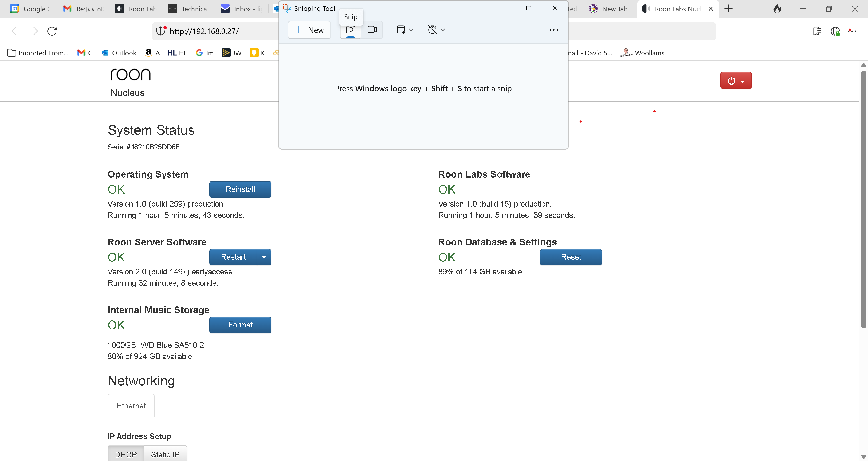Switch to the Technical browser tab

(x=189, y=9)
